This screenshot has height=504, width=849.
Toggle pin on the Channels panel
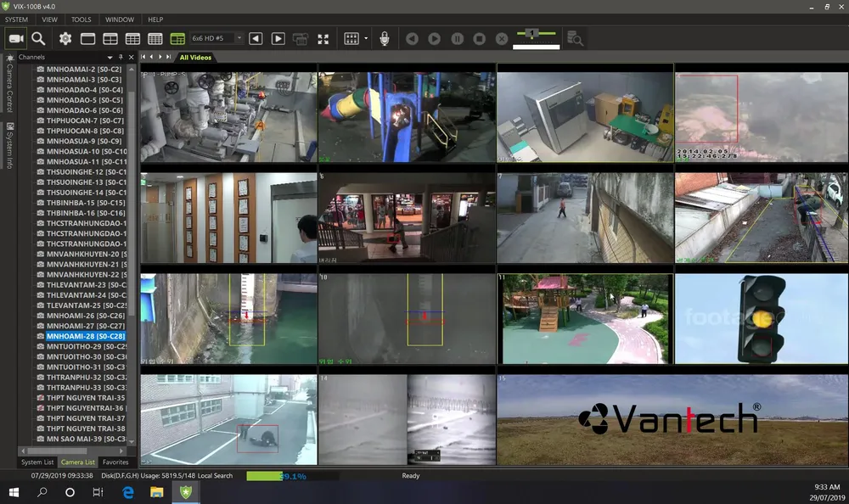121,57
